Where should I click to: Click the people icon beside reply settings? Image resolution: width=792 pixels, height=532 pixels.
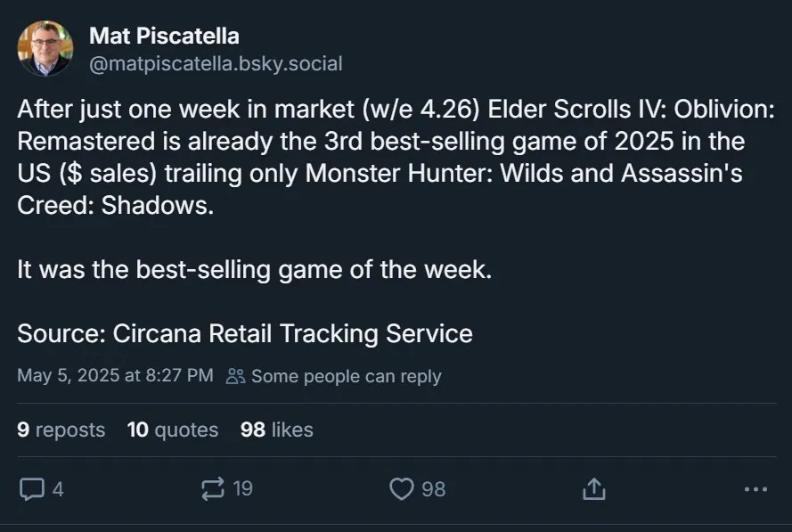pyautogui.click(x=235, y=376)
